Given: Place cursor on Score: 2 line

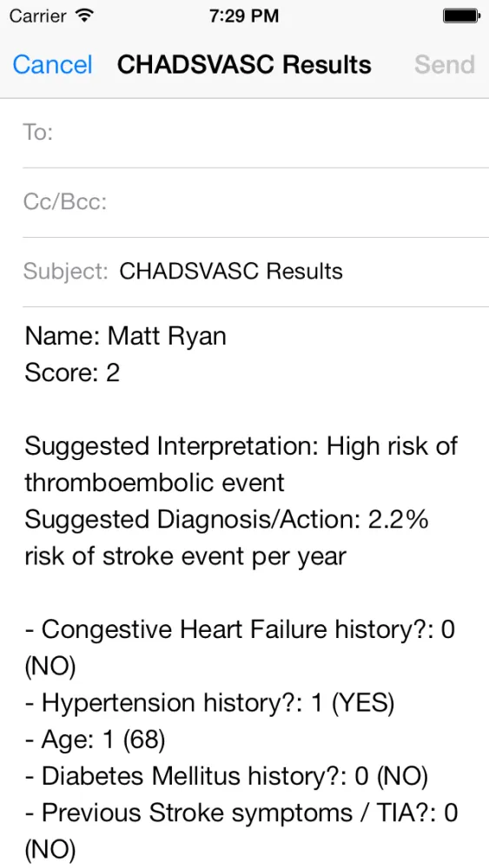Looking at the screenshot, I should pos(72,373).
